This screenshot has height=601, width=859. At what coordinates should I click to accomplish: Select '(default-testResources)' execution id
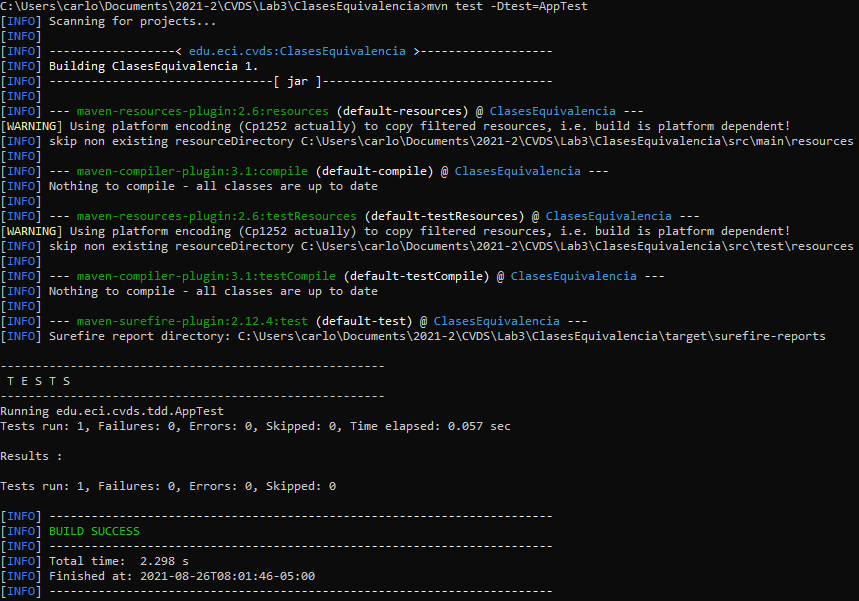point(444,216)
